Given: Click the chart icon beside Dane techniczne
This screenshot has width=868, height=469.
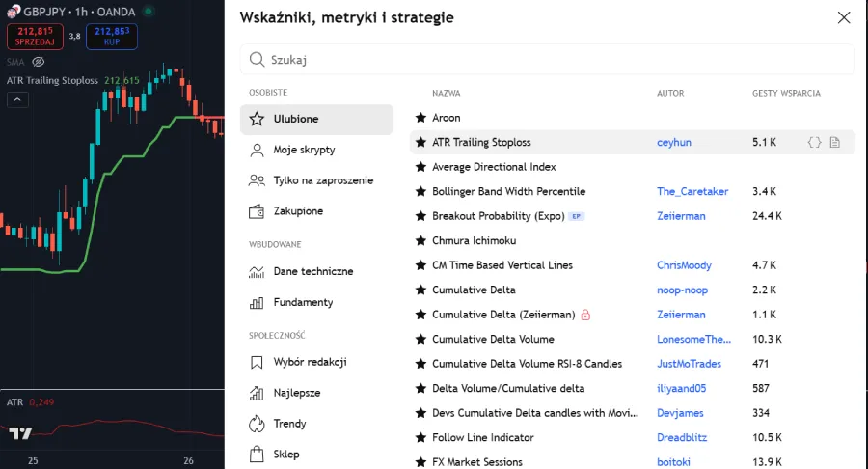Looking at the screenshot, I should (257, 271).
